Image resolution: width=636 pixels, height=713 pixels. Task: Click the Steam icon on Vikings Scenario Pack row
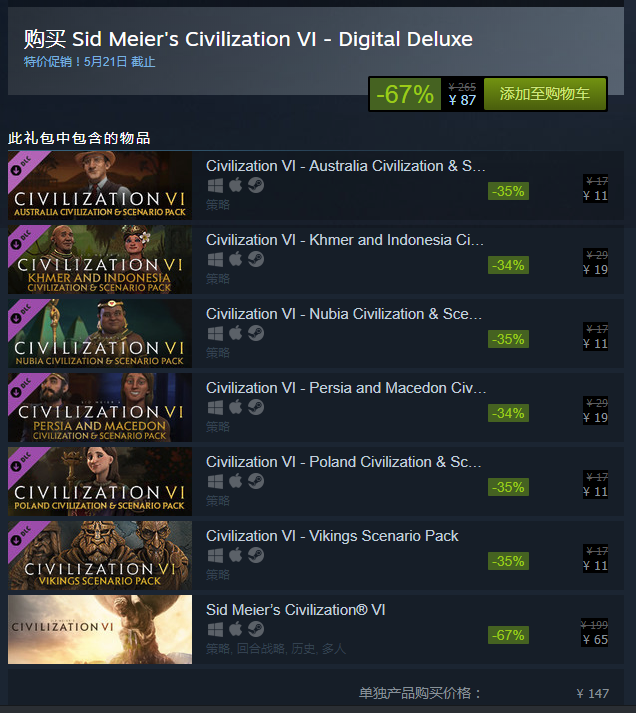coord(256,555)
